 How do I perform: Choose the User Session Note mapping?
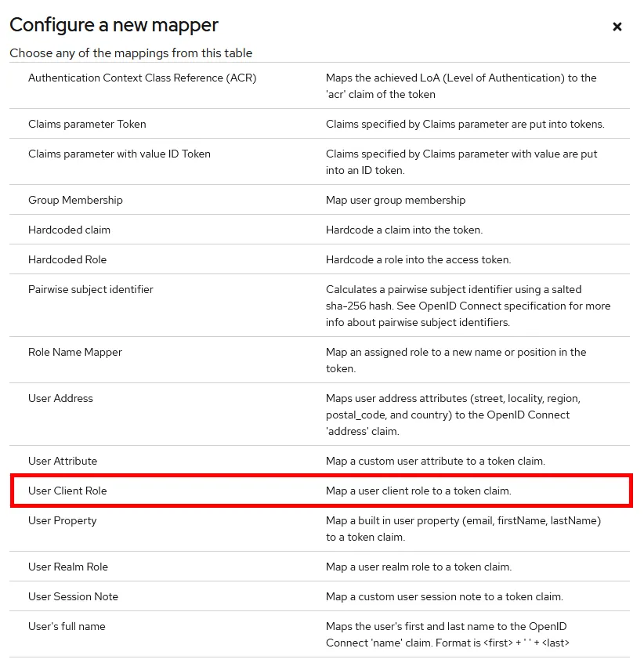click(x=73, y=596)
